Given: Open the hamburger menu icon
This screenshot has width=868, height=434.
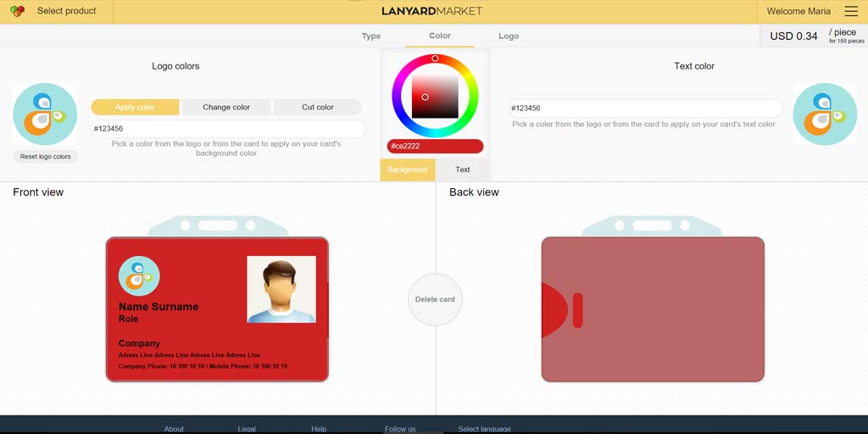Looking at the screenshot, I should (851, 11).
